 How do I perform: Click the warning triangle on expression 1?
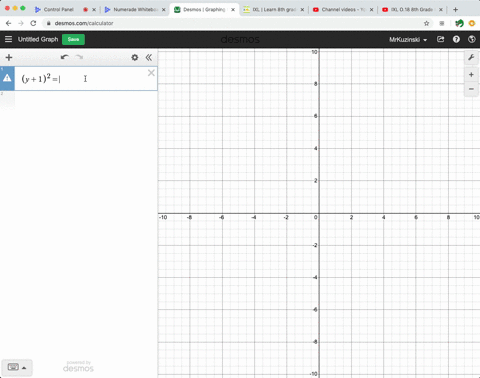(7, 78)
